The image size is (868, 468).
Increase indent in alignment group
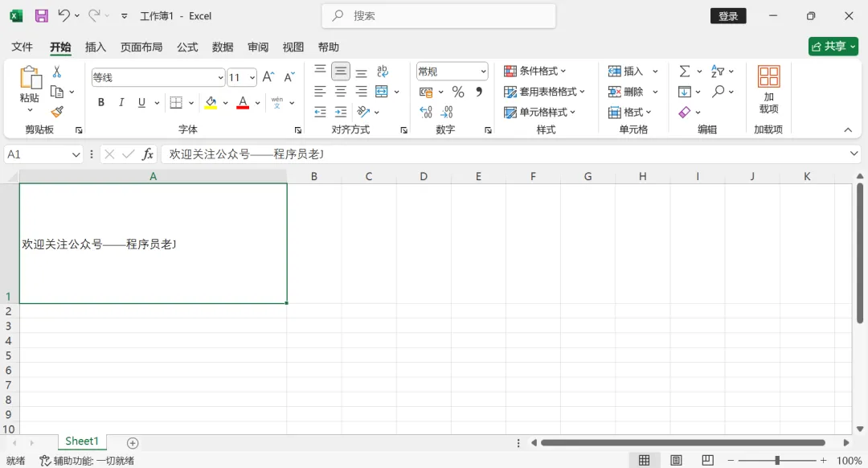click(x=341, y=112)
